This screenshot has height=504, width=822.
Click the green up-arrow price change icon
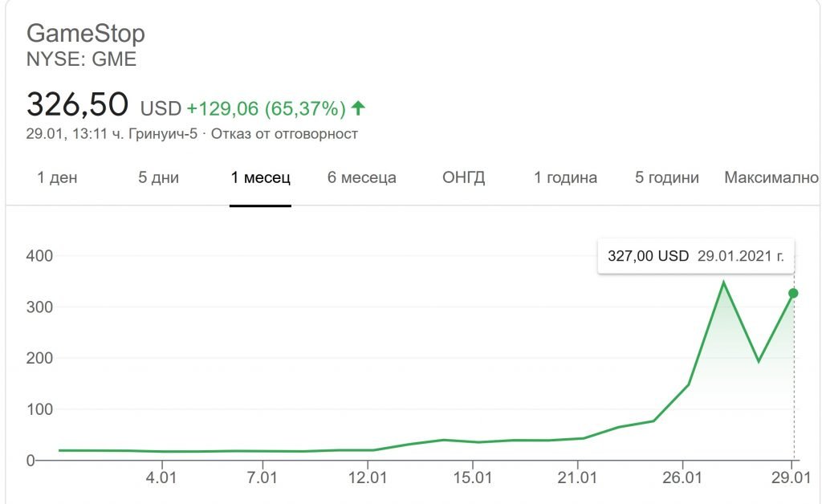coord(358,108)
